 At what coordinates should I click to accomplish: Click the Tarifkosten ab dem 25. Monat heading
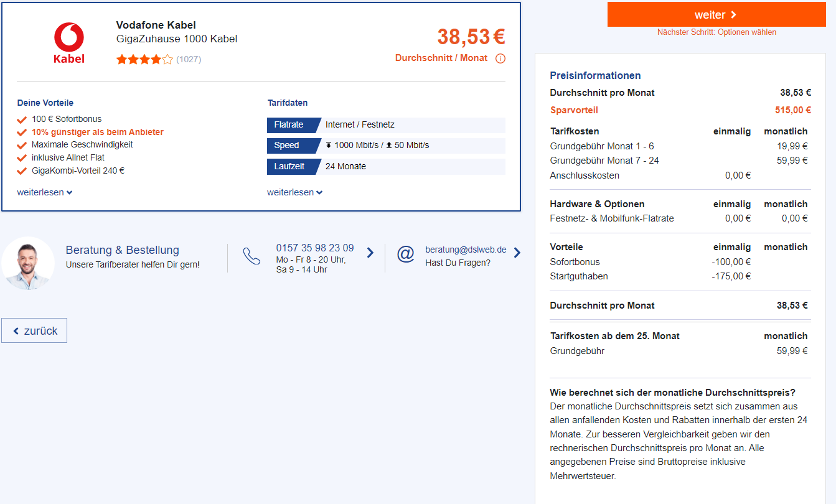pyautogui.click(x=615, y=336)
